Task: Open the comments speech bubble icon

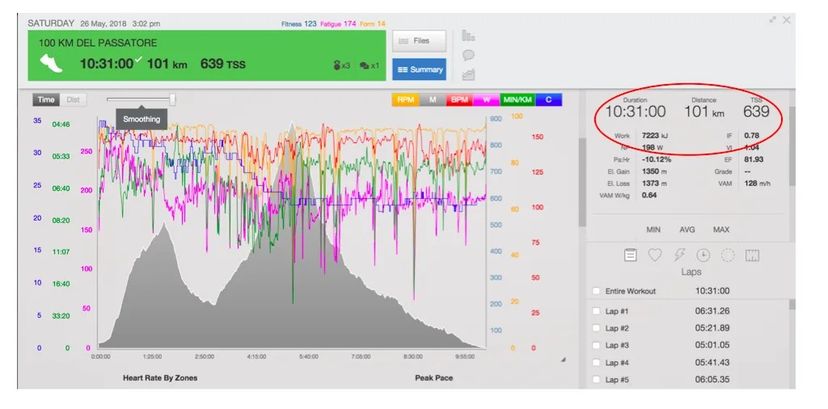Action: pyautogui.click(x=468, y=55)
